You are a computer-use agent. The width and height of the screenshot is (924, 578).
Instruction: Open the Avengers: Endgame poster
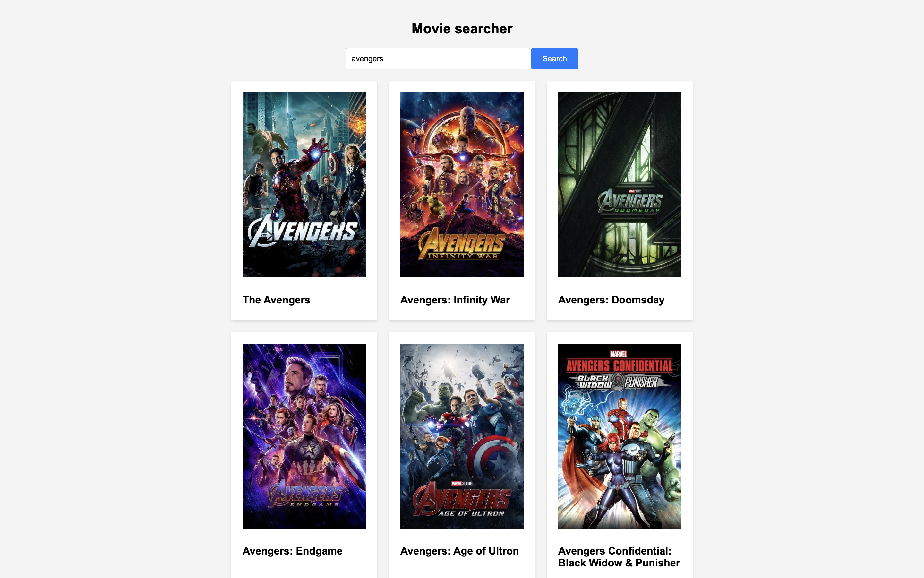tap(304, 436)
